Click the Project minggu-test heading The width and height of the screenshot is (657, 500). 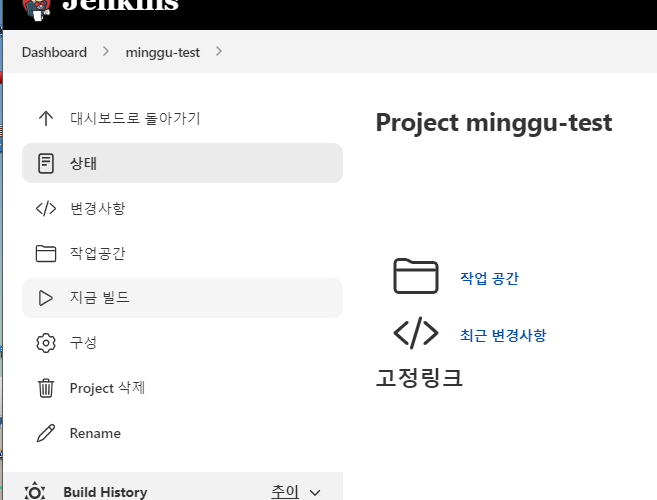tap(494, 123)
